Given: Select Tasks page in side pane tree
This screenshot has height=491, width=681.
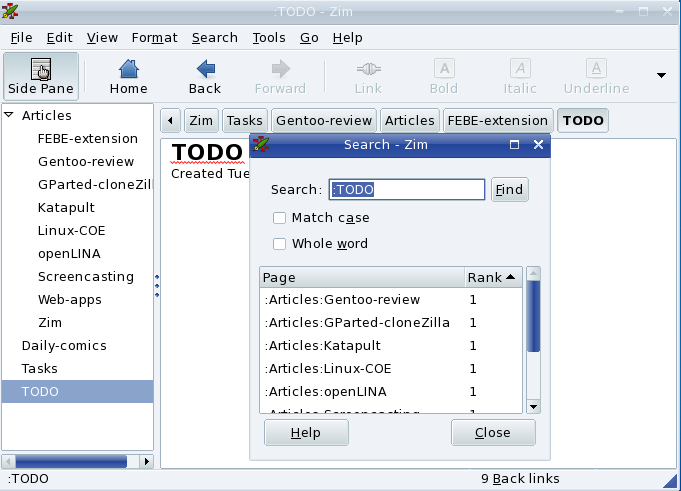Looking at the screenshot, I should coord(40,369).
